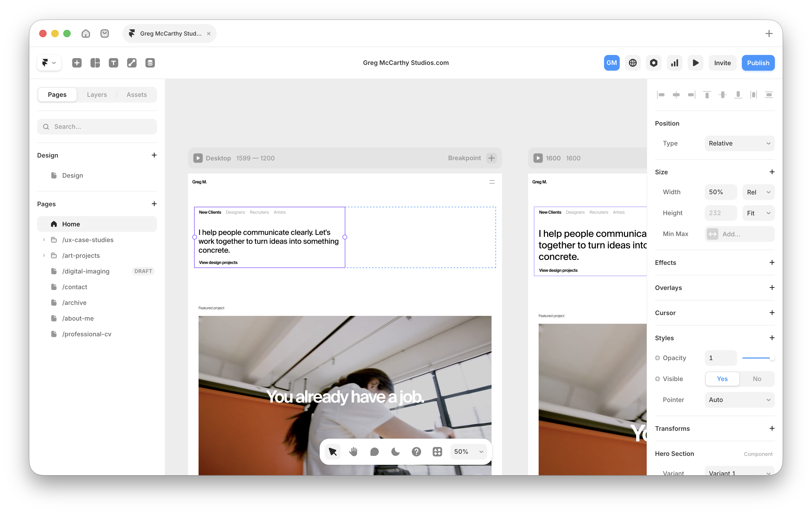The image size is (812, 514).
Task: Open the analytics bar chart icon
Action: [674, 63]
